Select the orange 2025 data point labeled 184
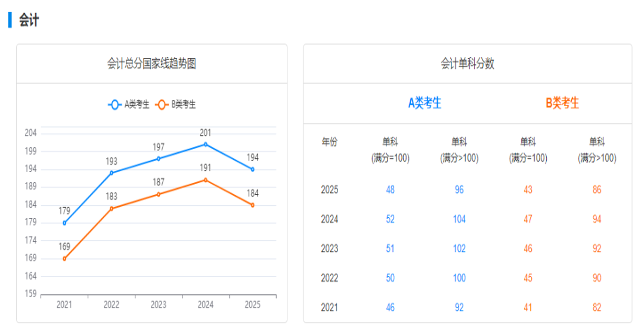This screenshot has width=644, height=333. pos(252,205)
